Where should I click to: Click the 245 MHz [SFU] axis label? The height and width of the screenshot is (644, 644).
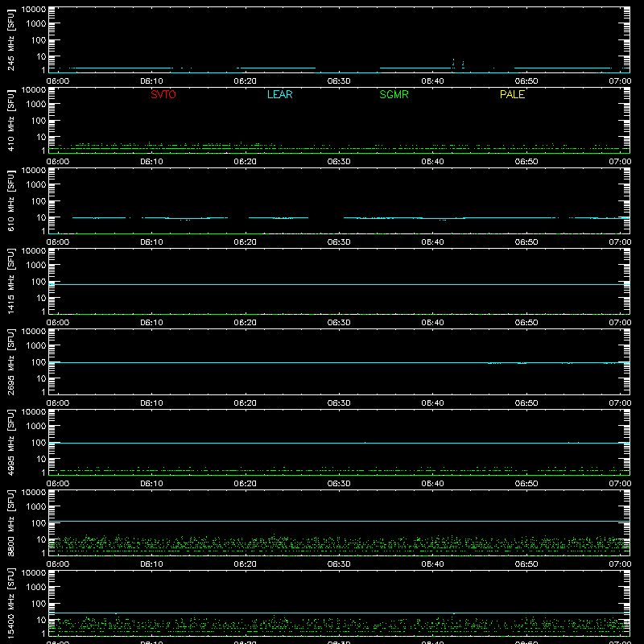pyautogui.click(x=10, y=39)
